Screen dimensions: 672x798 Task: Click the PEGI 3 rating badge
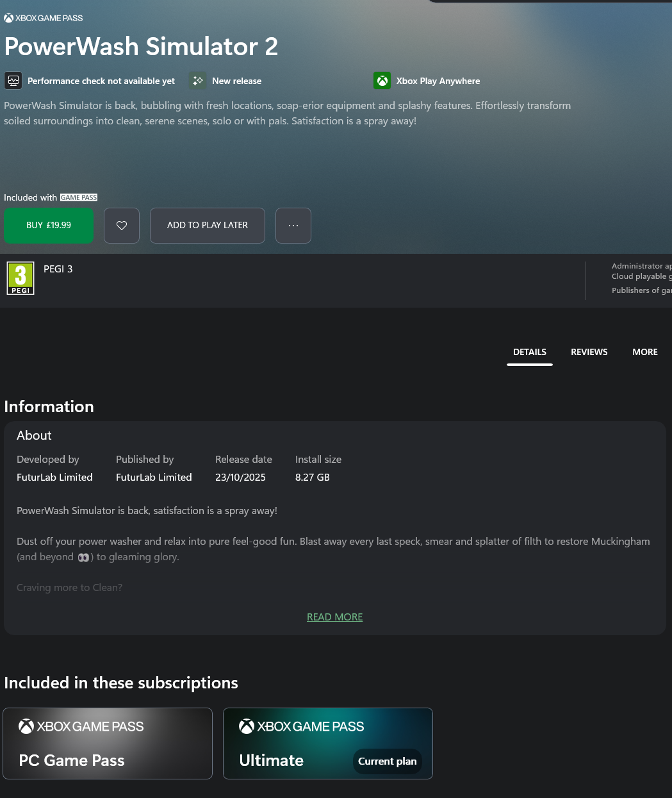pos(20,278)
